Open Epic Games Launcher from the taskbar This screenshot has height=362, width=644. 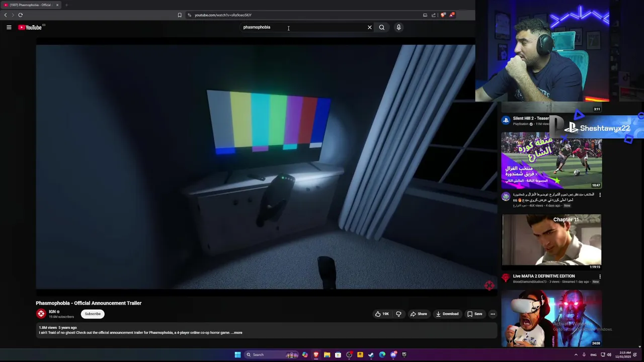[405, 354]
